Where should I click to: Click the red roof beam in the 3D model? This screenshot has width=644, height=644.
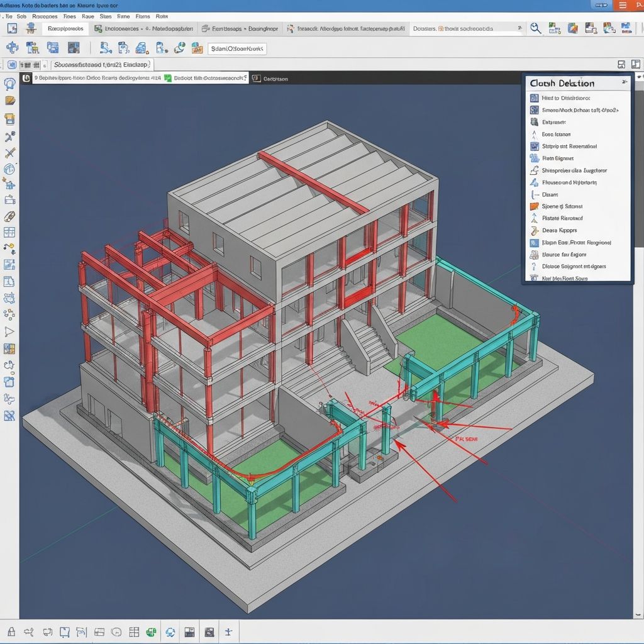(313, 181)
